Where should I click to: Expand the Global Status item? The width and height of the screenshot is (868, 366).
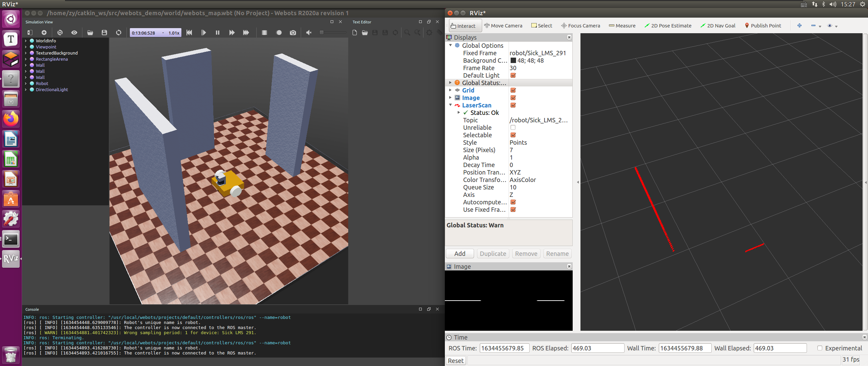[450, 83]
